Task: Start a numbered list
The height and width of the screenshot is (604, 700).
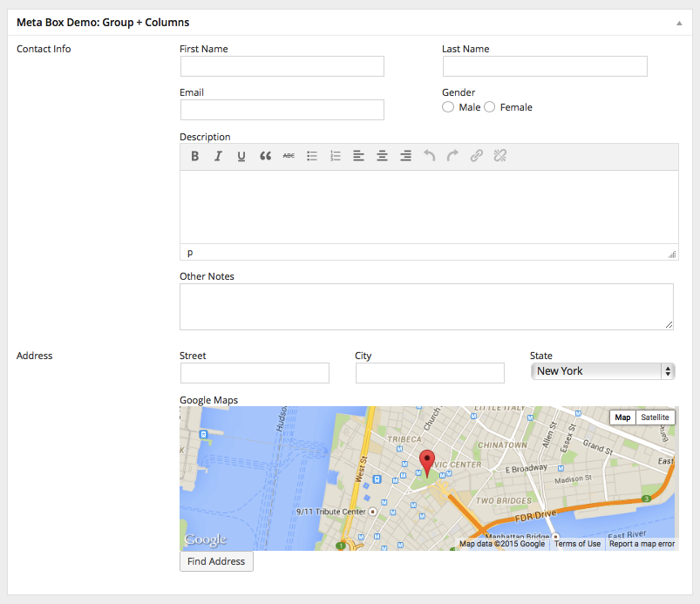Action: pos(336,156)
